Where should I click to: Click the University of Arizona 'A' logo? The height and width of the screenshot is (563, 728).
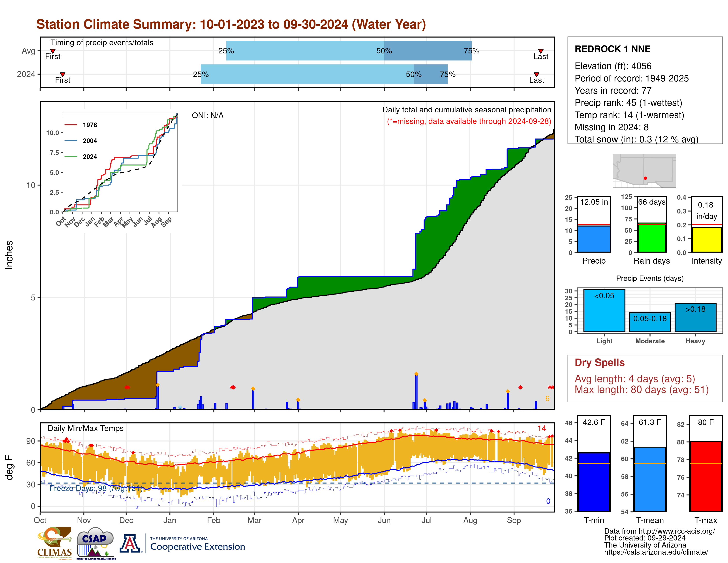coord(130,543)
